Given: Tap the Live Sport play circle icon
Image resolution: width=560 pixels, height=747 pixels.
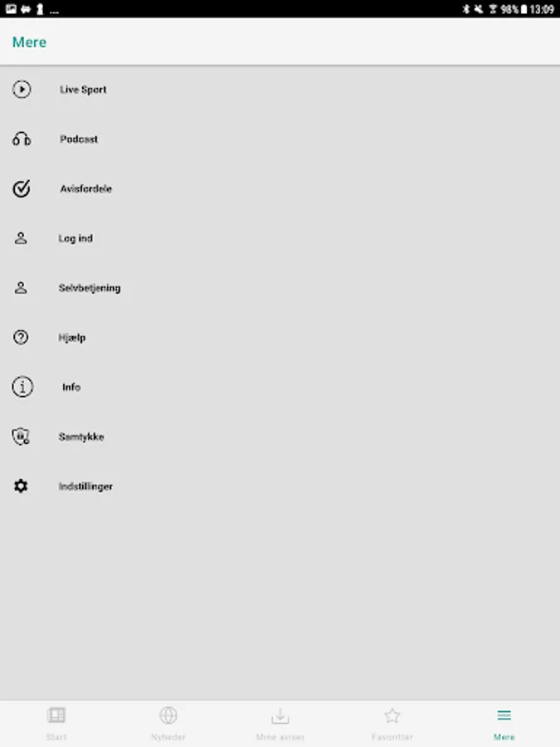Looking at the screenshot, I should coord(22,89).
